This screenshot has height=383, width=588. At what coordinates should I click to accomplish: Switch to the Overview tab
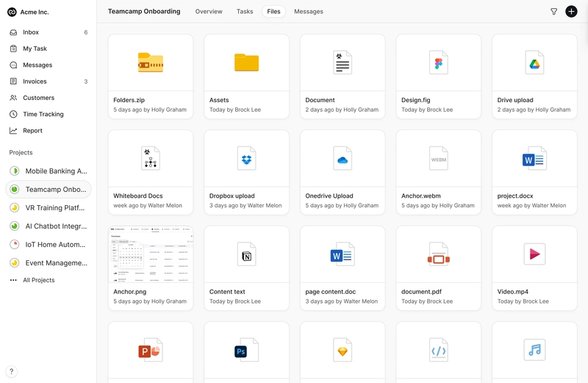tap(209, 12)
